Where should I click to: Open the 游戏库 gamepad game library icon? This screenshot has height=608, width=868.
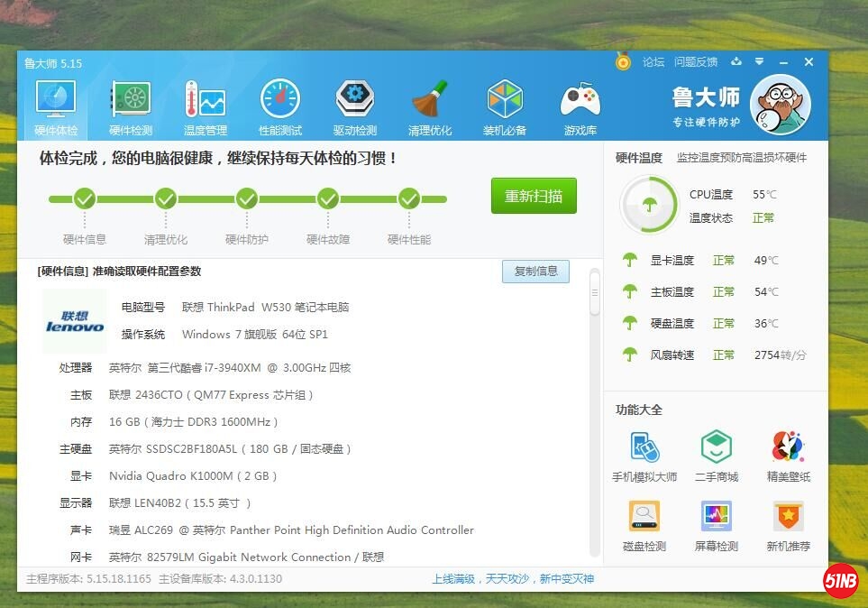click(580, 104)
